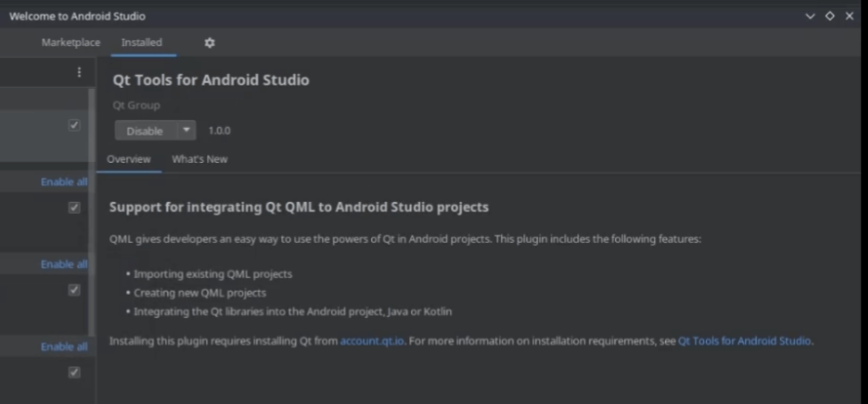Click the middle Enable all link
This screenshot has height=404, width=868.
click(x=64, y=264)
